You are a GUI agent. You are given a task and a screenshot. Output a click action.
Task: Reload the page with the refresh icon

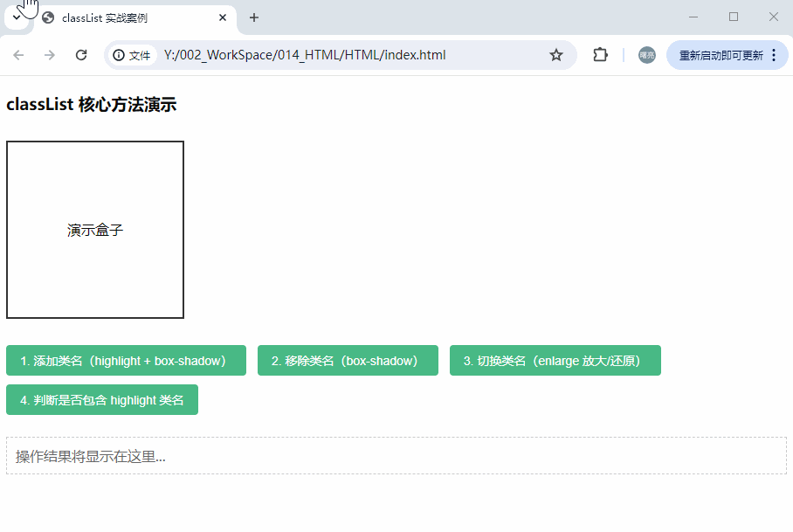point(81,54)
